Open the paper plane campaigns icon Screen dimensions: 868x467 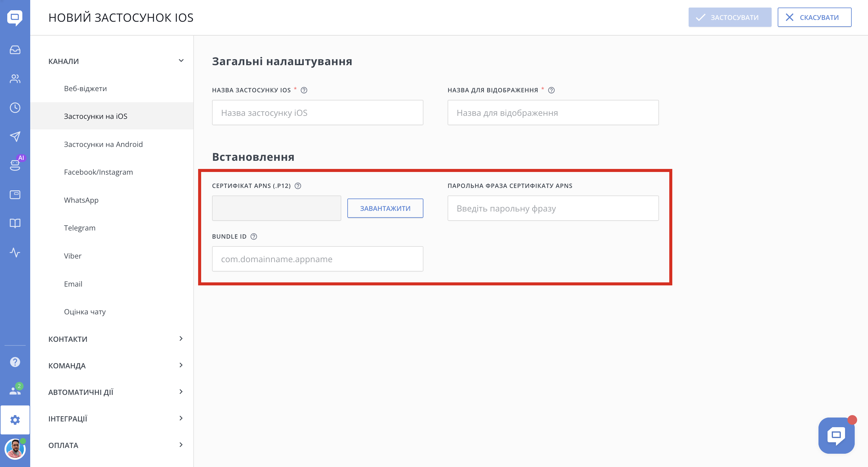tap(15, 136)
